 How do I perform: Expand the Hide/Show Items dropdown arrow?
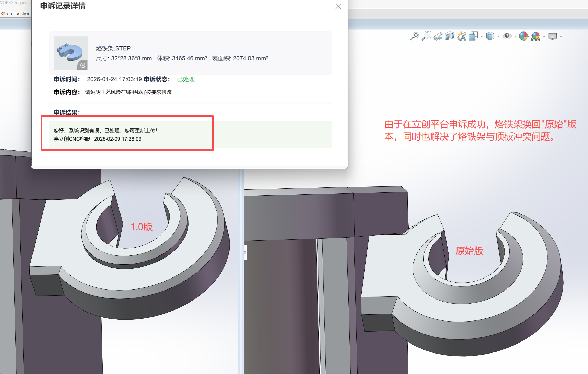click(x=515, y=37)
